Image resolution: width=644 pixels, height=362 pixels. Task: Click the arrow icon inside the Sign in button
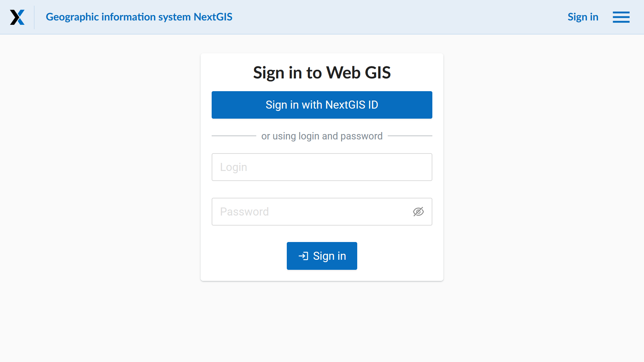304,256
